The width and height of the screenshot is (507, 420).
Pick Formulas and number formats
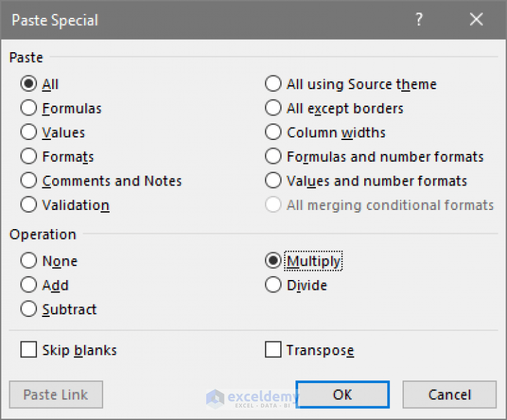click(273, 157)
